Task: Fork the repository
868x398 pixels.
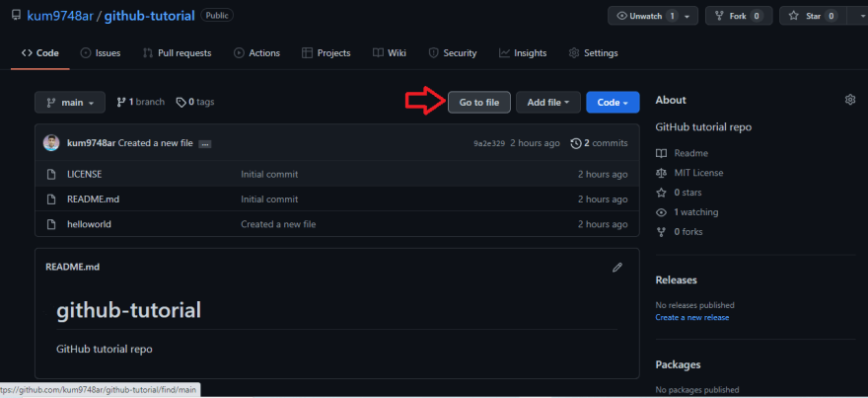Action: [x=739, y=16]
